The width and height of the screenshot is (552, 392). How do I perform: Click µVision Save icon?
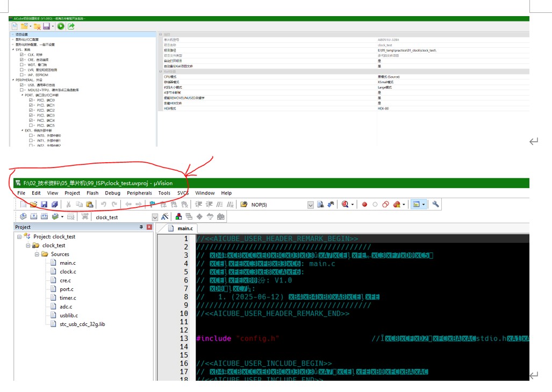pyautogui.click(x=44, y=205)
